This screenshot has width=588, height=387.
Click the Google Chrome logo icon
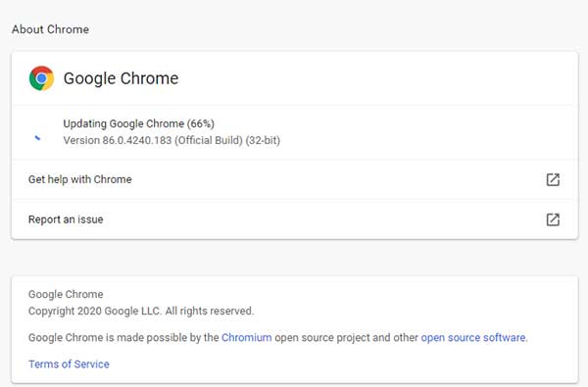41,78
